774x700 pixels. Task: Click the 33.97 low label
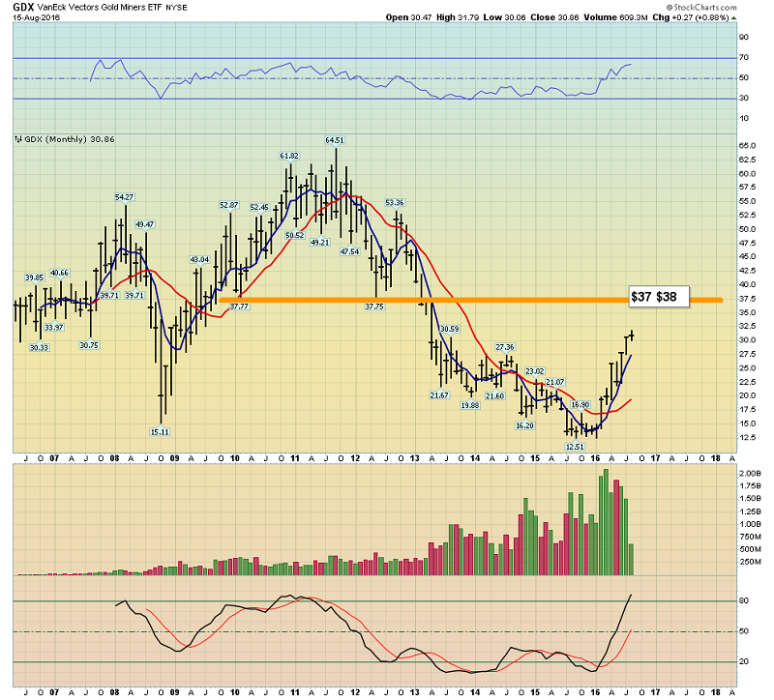tap(54, 328)
